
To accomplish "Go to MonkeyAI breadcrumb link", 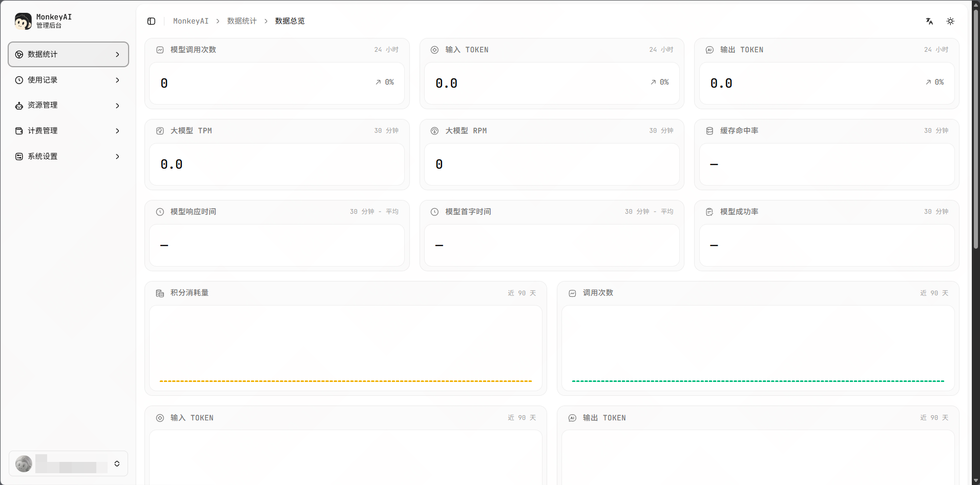I will click(x=191, y=21).
